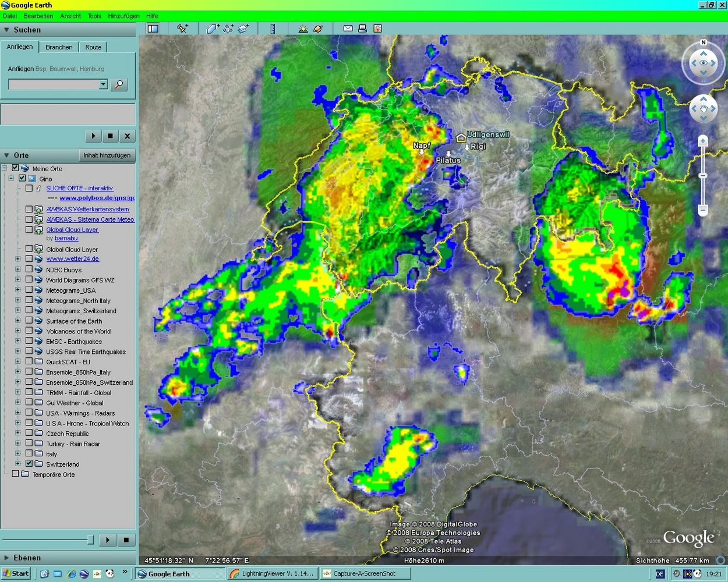This screenshot has height=582, width=728.
Task: Click the Places tour slider handle
Action: click(90, 540)
